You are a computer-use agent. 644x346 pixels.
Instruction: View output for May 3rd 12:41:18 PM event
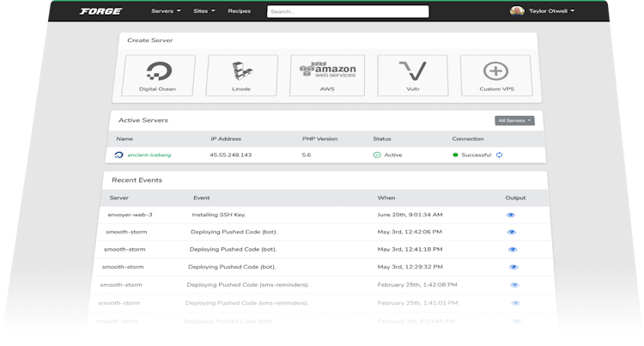(x=513, y=250)
